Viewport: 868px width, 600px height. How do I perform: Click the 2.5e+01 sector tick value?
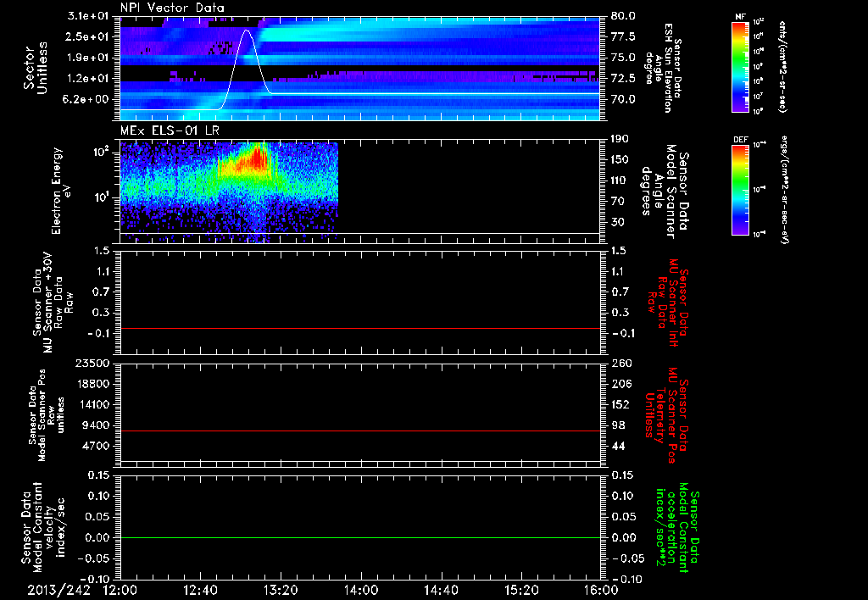(87, 36)
